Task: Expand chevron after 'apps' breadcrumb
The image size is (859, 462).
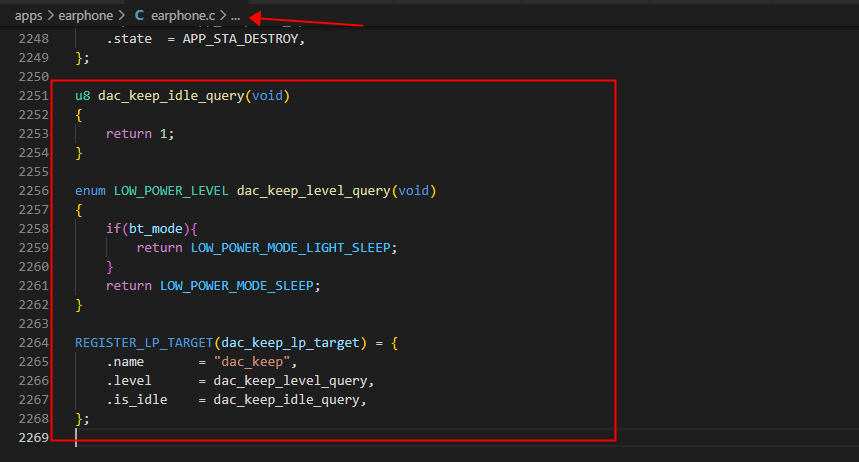Action: point(50,16)
